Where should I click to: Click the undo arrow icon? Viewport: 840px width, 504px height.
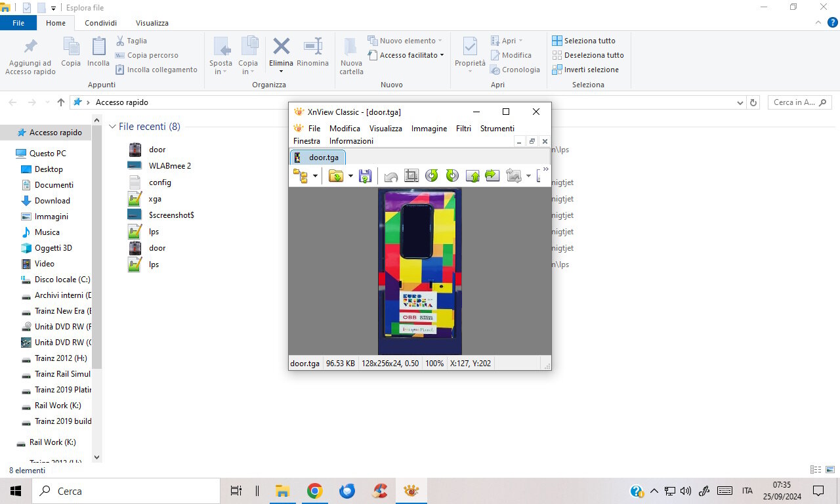coord(391,176)
